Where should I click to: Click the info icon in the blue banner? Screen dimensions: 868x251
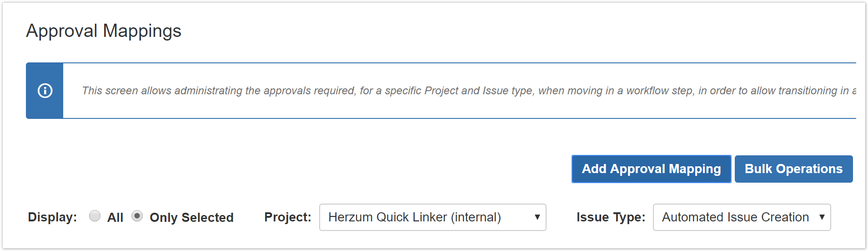(45, 91)
